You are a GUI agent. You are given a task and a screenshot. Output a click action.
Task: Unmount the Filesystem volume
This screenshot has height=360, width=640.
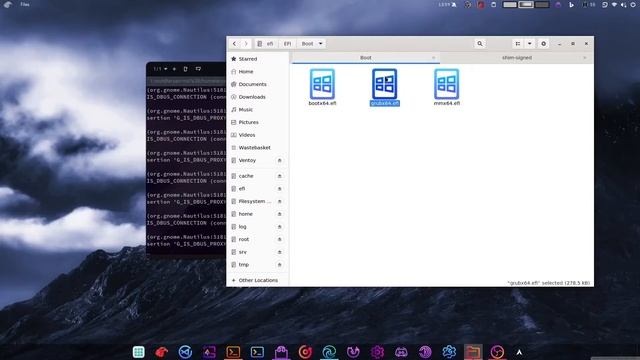click(280, 201)
